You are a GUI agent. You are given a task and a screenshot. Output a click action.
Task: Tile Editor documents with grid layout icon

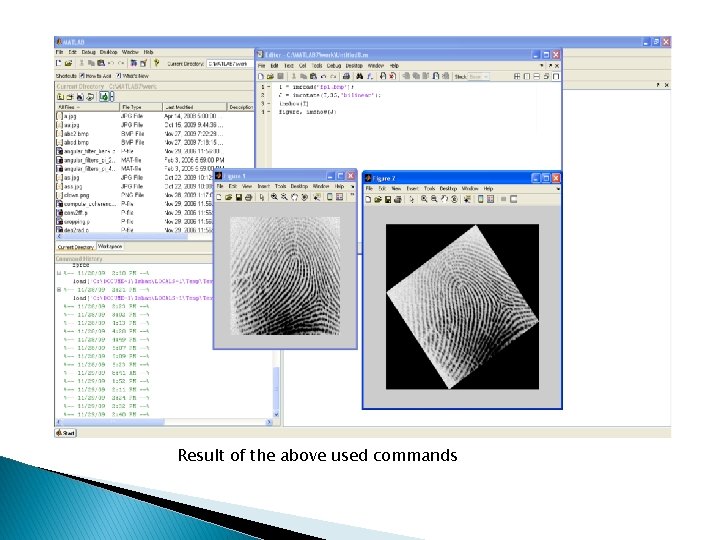point(517,76)
